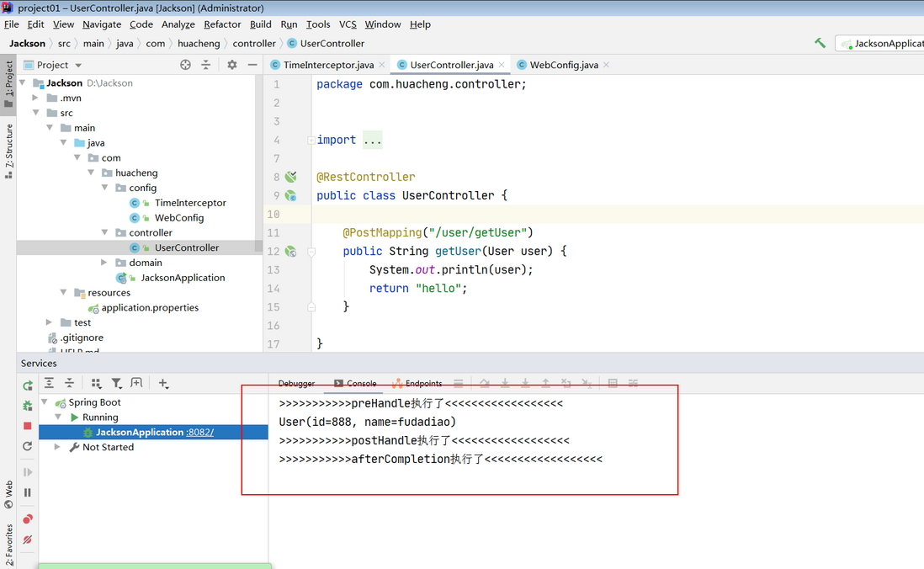Open the 2: Favorites side tab
The height and width of the screenshot is (569, 924).
(x=8, y=545)
